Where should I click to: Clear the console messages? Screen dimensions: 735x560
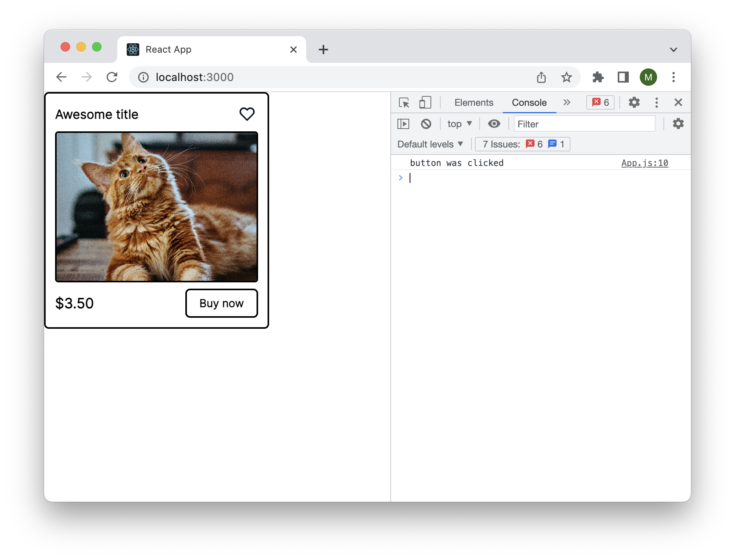point(426,124)
